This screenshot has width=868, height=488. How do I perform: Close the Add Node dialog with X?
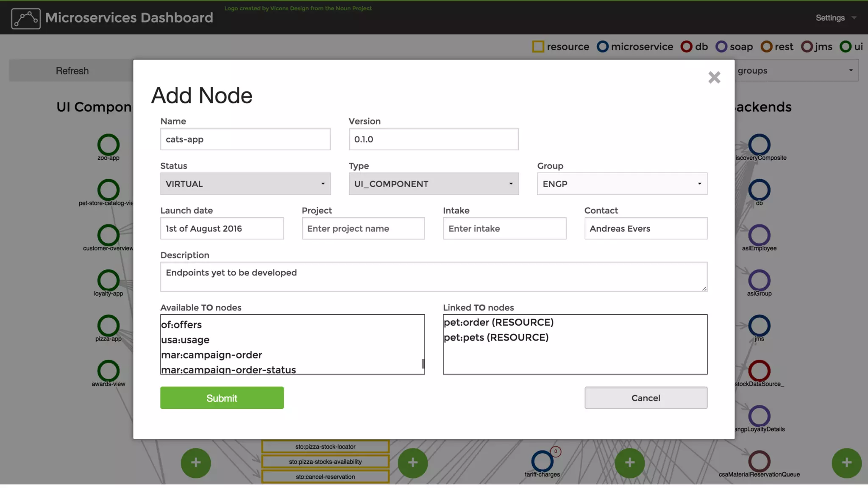pos(714,78)
